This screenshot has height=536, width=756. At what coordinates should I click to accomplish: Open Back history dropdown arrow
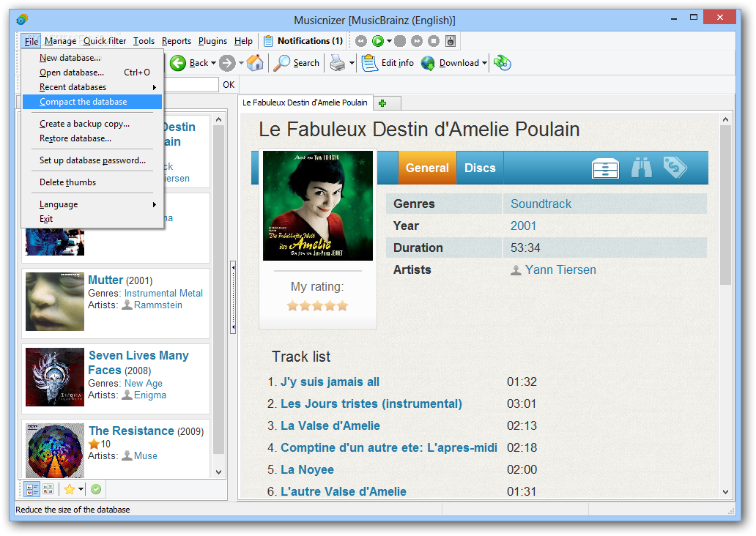(214, 63)
